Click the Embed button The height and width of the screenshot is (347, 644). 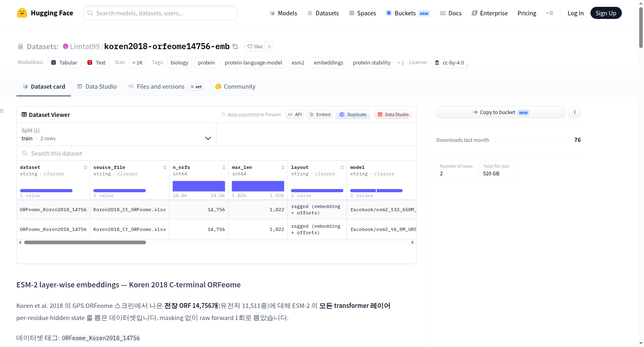coord(320,114)
